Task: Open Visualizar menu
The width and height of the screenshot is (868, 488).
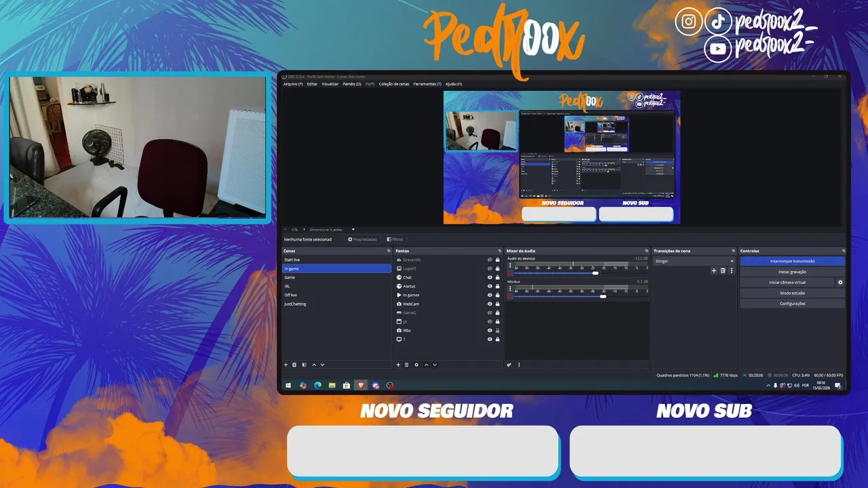Action: coord(330,84)
